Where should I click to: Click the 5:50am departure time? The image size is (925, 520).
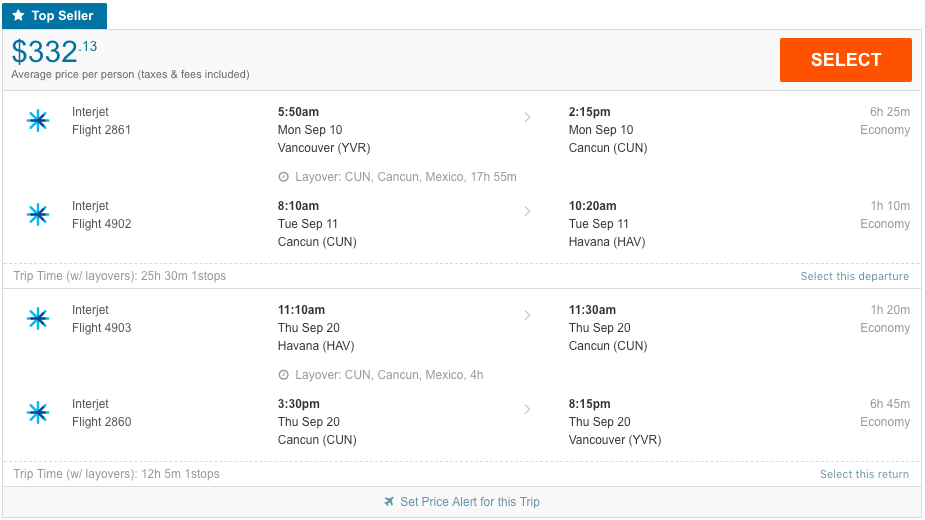pyautogui.click(x=299, y=112)
